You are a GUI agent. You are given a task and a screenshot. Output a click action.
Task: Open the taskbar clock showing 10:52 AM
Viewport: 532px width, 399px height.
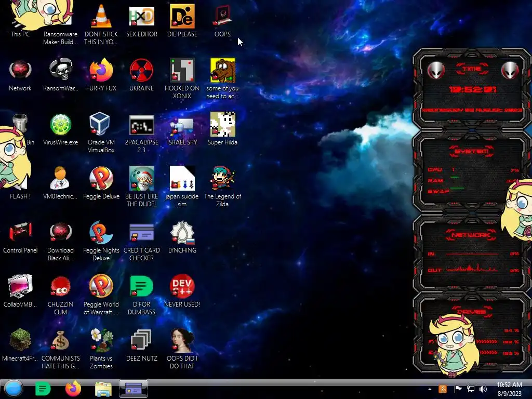[509, 389]
